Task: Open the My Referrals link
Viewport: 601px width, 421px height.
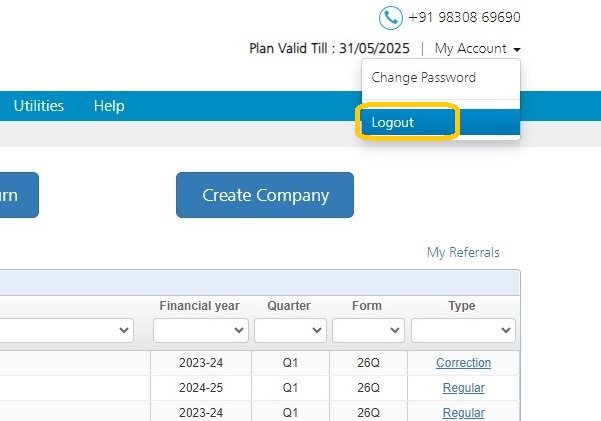Action: point(463,252)
